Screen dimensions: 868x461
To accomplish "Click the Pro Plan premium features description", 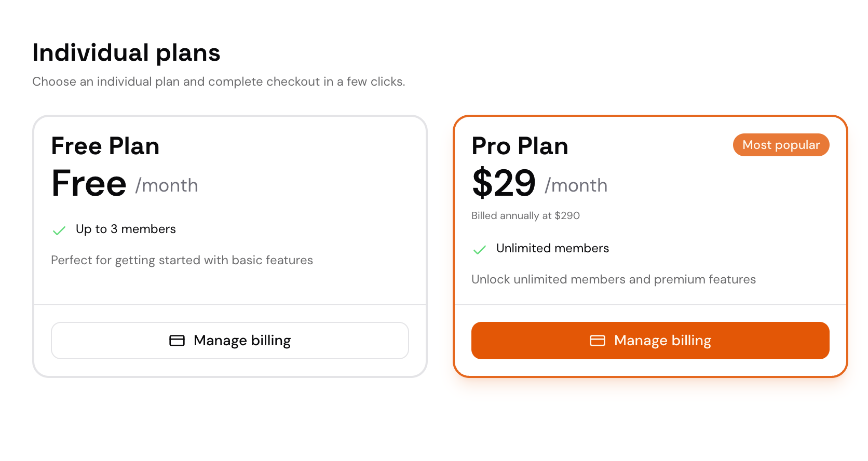I will (x=613, y=279).
